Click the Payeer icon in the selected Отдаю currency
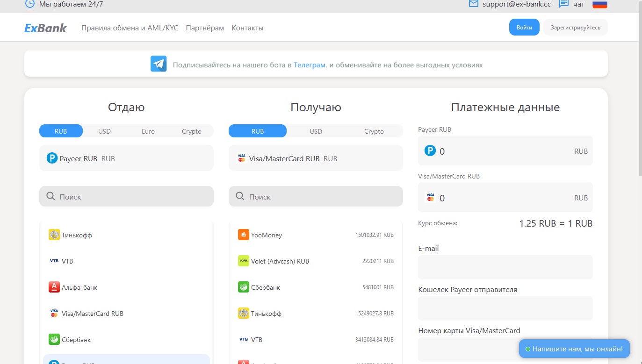Viewport: 642px width, 364px height. pos(52,158)
